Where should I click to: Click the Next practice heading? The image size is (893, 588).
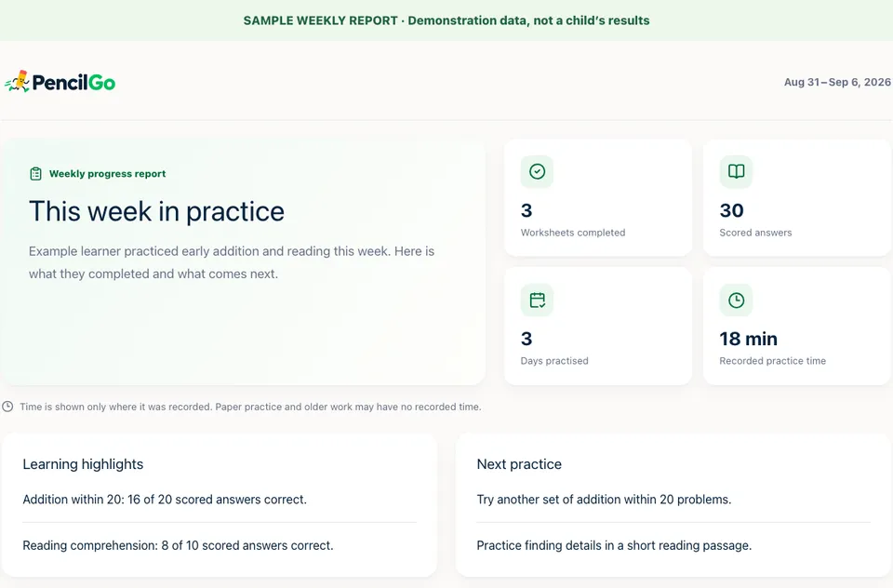(x=519, y=464)
